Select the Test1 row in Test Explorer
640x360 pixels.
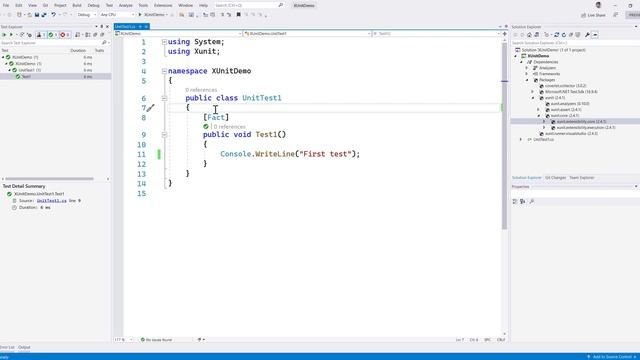coord(55,76)
